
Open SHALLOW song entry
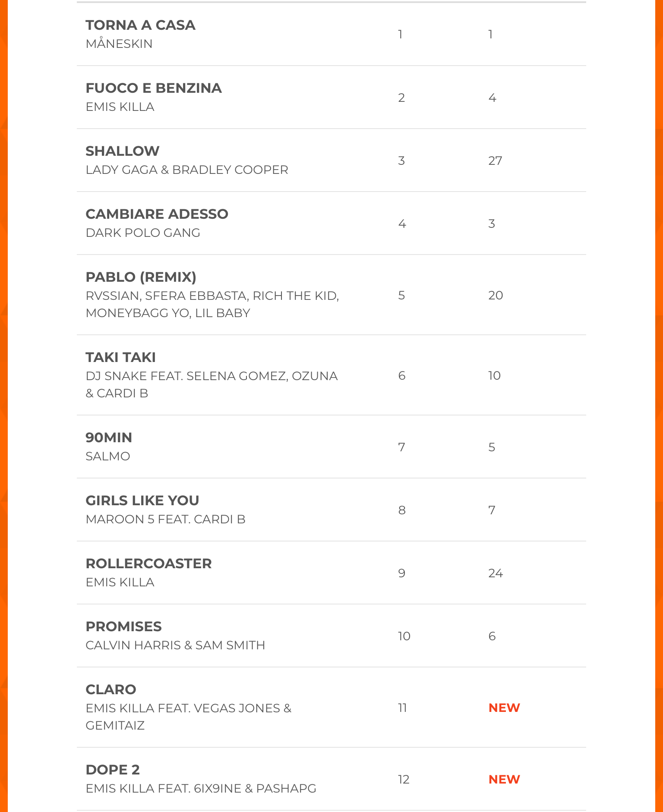(x=123, y=151)
